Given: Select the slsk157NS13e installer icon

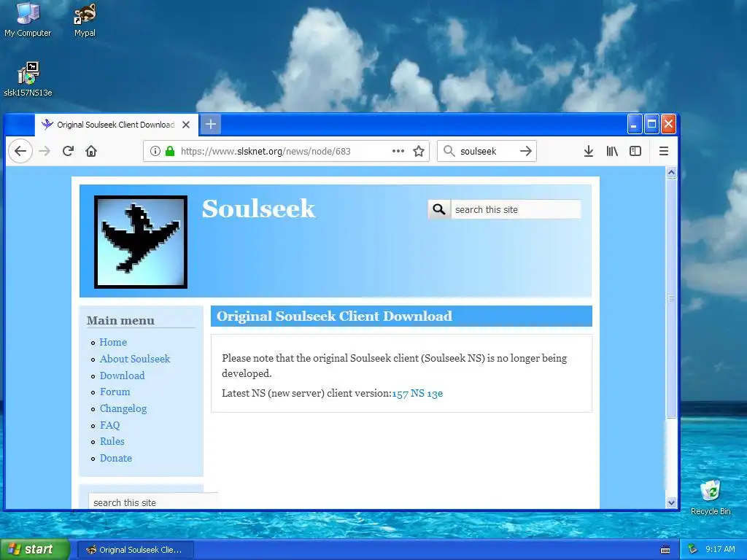Looking at the screenshot, I should point(28,79).
